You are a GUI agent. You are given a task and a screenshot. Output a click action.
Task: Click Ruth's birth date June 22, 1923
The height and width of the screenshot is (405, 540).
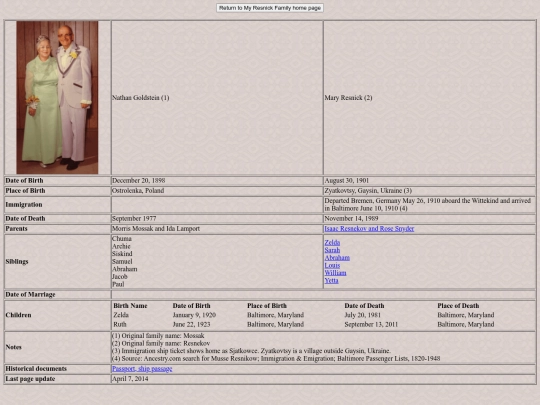coord(191,324)
